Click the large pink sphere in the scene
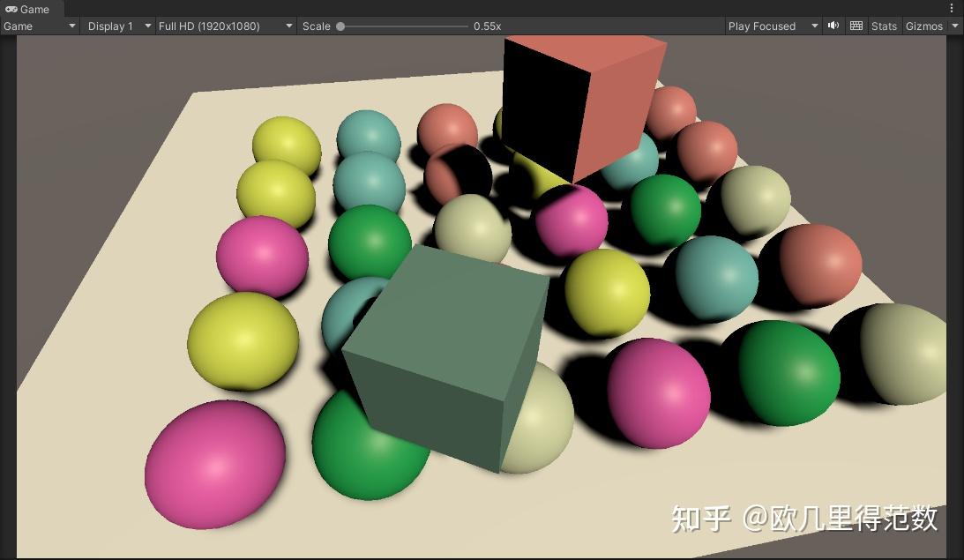The image size is (964, 560). click(213, 463)
